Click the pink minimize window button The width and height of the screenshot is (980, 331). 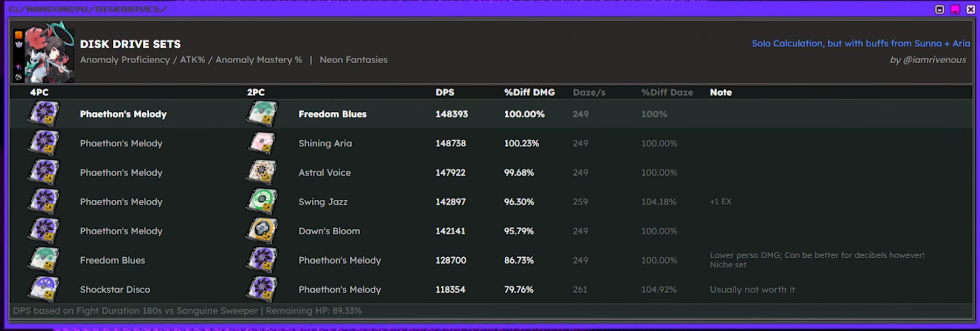[x=955, y=9]
